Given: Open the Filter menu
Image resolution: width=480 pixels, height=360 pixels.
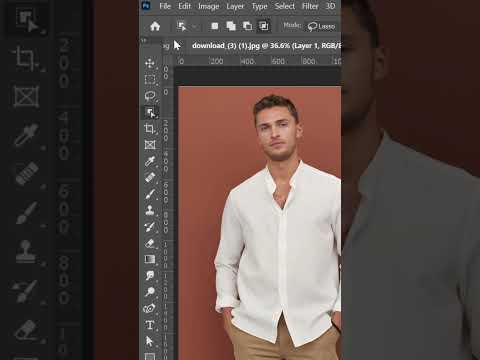Looking at the screenshot, I should pyautogui.click(x=310, y=6).
